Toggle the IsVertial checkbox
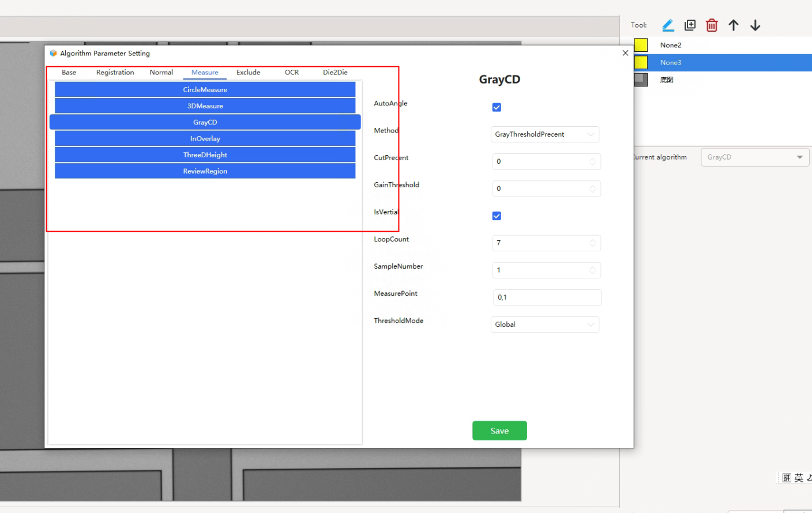This screenshot has height=513, width=812. click(497, 216)
